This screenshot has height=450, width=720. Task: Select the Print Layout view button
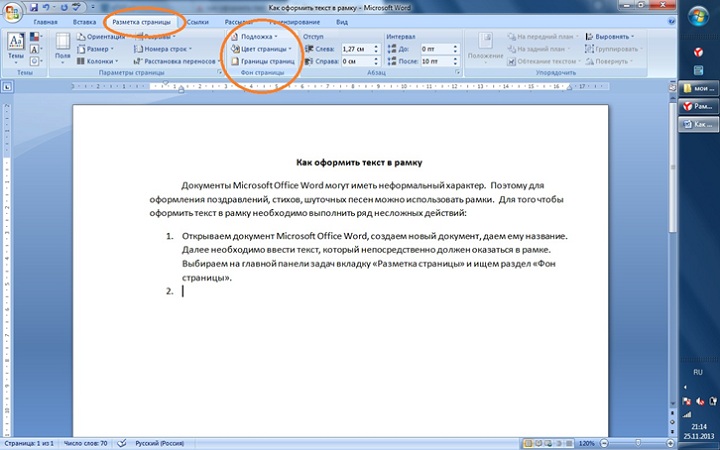(528, 443)
